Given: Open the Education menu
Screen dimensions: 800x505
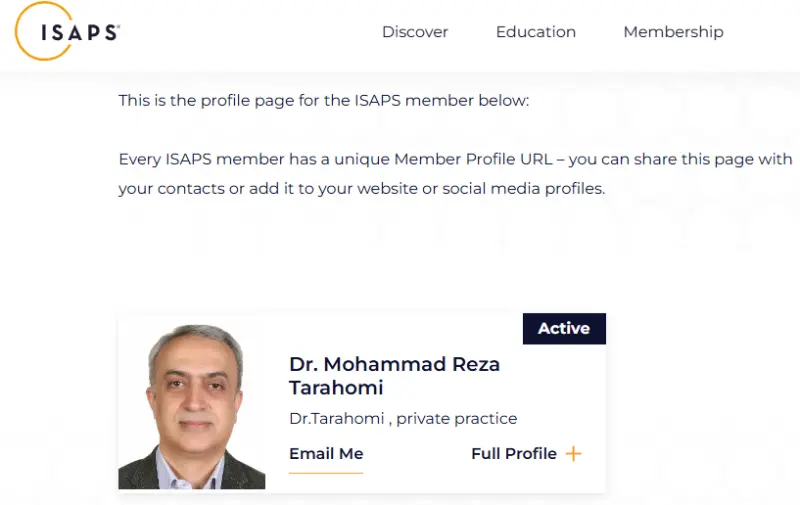Looking at the screenshot, I should pyautogui.click(x=536, y=32).
